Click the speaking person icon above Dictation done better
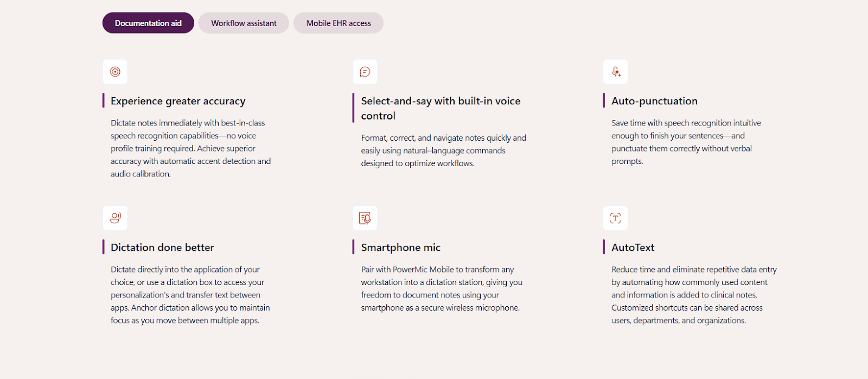 115,218
